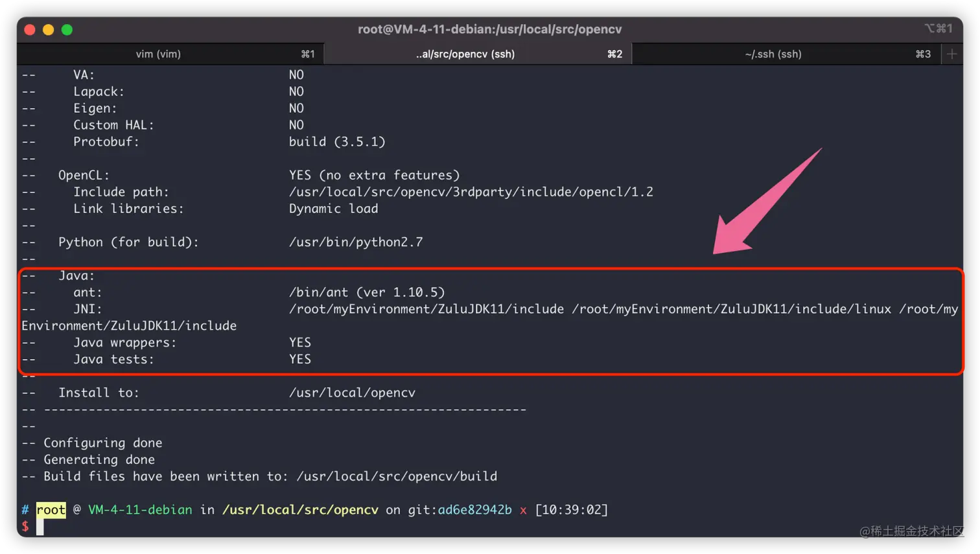The image size is (980, 554).
Task: Open the ~/.ssh (ssh) tab
Action: click(786, 54)
